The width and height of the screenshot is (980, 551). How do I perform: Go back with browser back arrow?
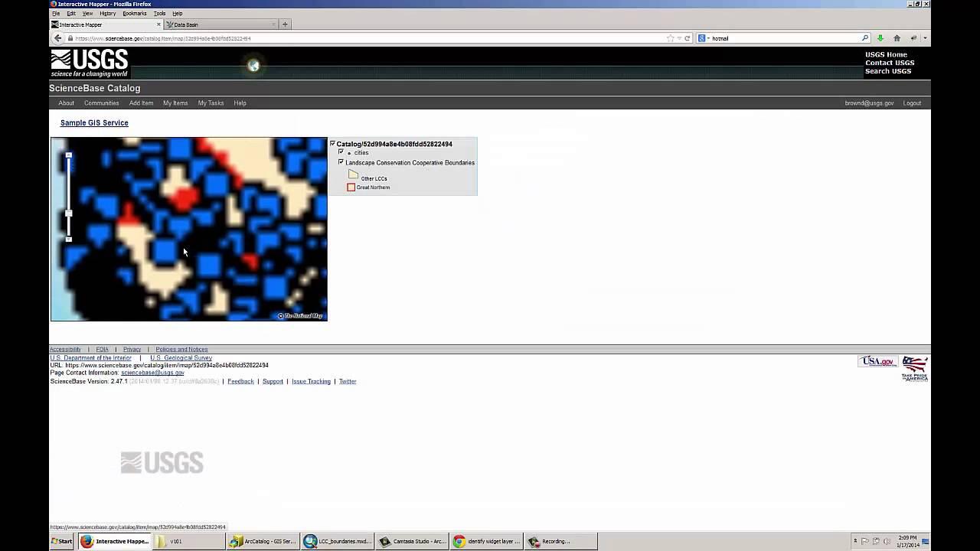point(57,38)
